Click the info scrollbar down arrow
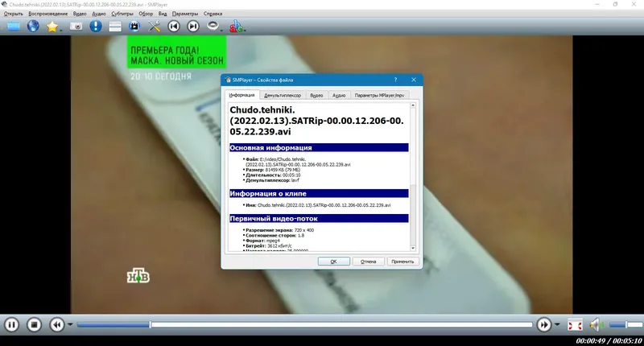The height and width of the screenshot is (346, 644). [413, 248]
